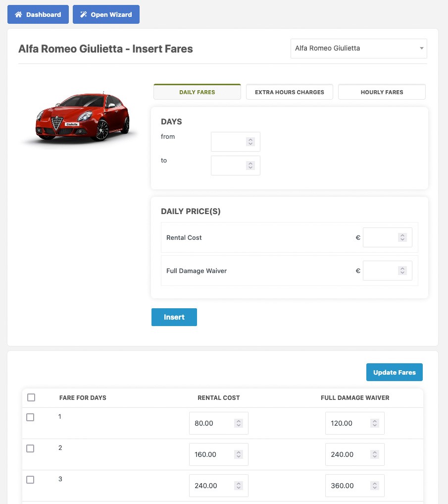Click the Update Fares button
The height and width of the screenshot is (504, 448).
394,372
